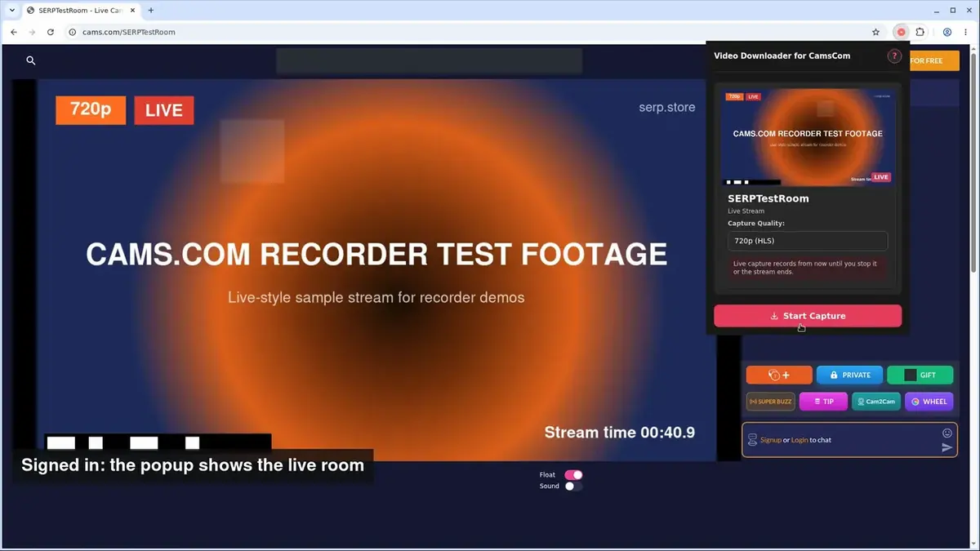Click the Cam2Cam button
The width and height of the screenshot is (980, 551).
[x=876, y=402]
